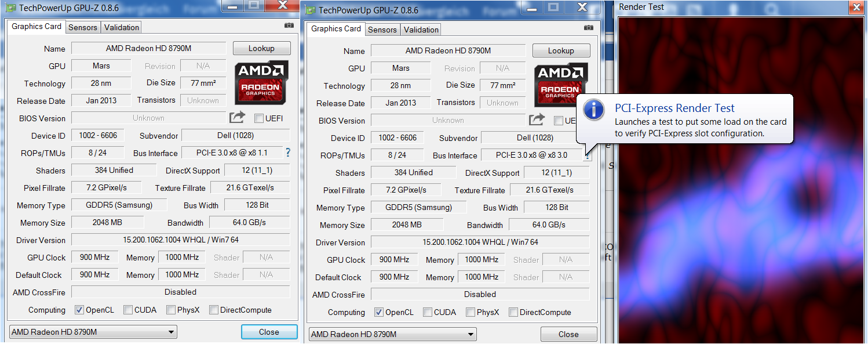The width and height of the screenshot is (868, 344).
Task: Open the GPU selector dropdown in left GPU-Z window
Action: pos(93,332)
